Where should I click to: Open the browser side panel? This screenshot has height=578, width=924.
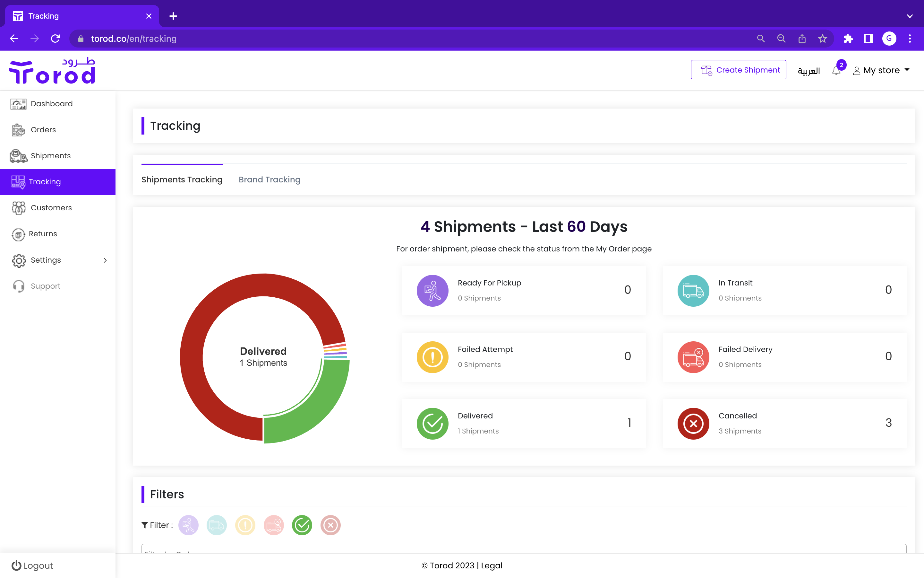[868, 39]
